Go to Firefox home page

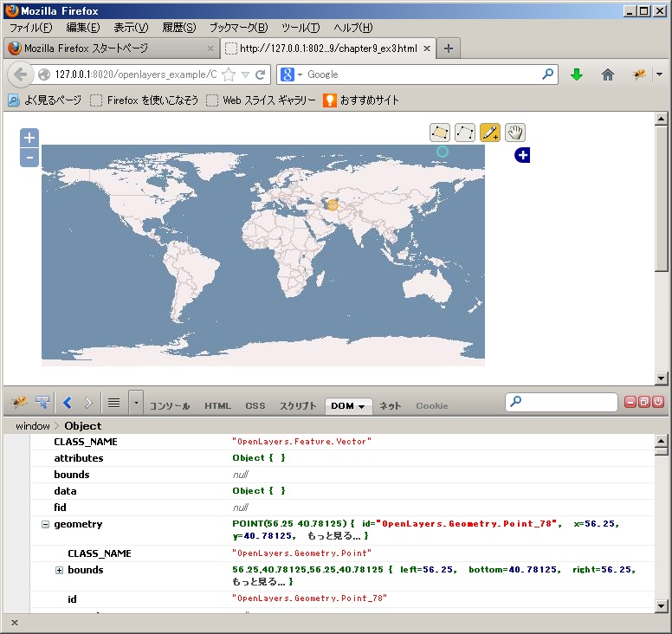(608, 74)
